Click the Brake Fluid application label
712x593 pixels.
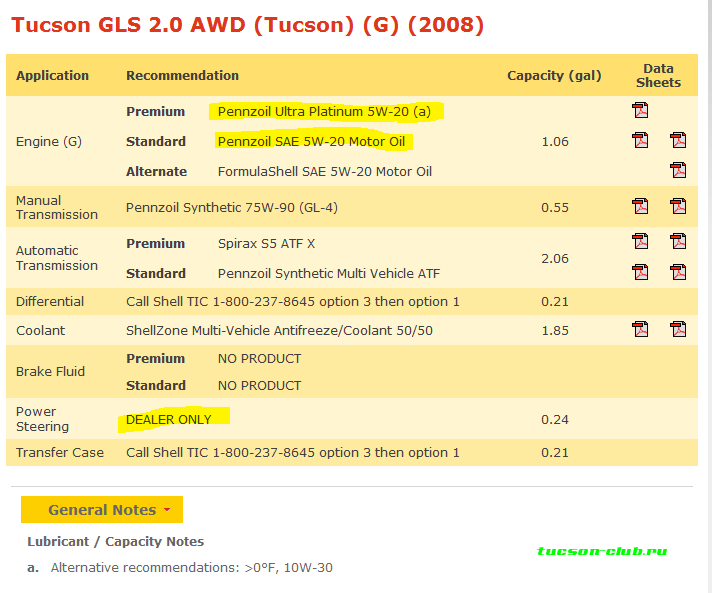click(50, 371)
